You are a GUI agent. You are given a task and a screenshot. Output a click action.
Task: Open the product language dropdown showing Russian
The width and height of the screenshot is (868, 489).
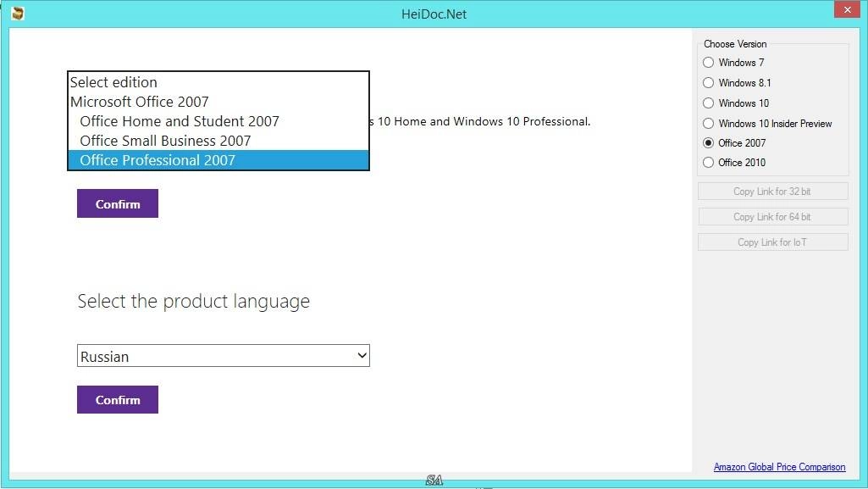tap(223, 356)
